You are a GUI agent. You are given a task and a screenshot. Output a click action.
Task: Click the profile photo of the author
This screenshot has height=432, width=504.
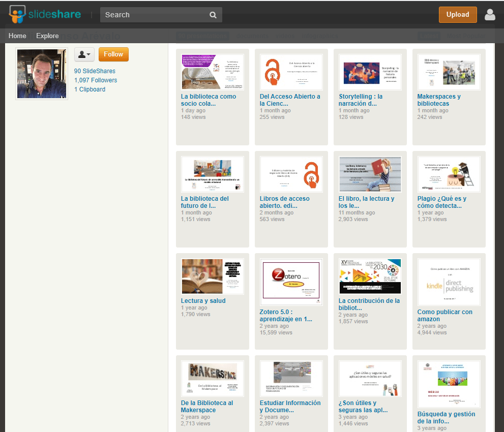(42, 74)
